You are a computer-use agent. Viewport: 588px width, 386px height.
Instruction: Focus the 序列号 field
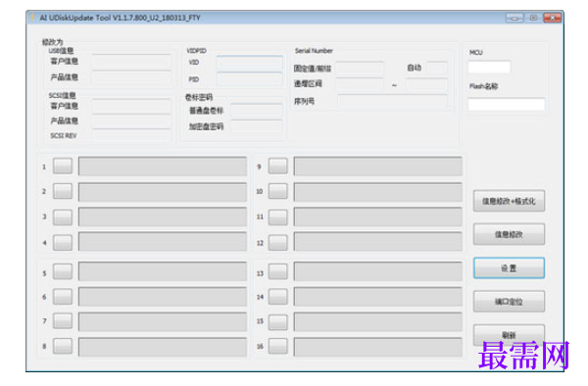coord(392,101)
